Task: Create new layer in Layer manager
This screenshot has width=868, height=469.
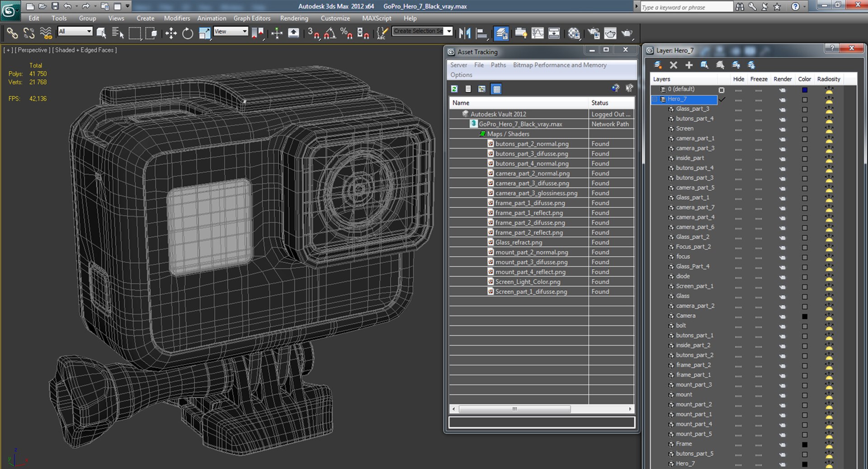Action: coord(658,65)
